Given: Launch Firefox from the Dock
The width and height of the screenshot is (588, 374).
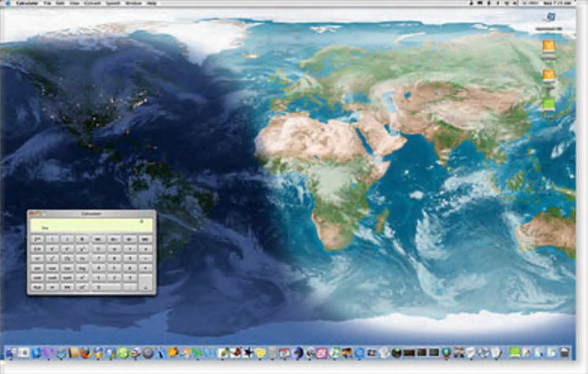Looking at the screenshot, I should [x=86, y=353].
